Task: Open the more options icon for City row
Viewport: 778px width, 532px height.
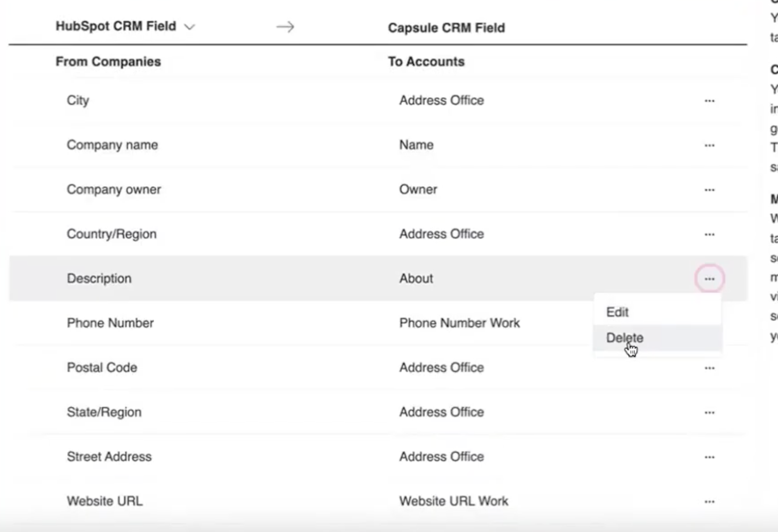Action: pos(710,101)
